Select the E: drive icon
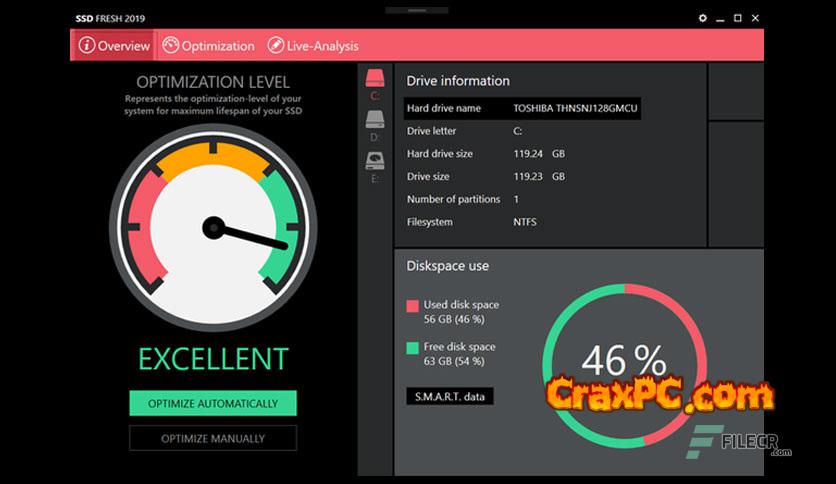Image resolution: width=836 pixels, height=484 pixels. (x=375, y=161)
